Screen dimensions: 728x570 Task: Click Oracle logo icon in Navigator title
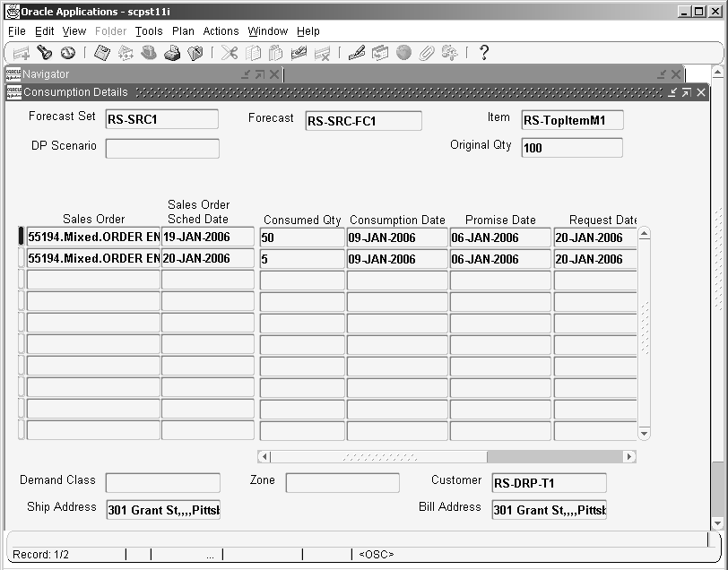click(13, 74)
